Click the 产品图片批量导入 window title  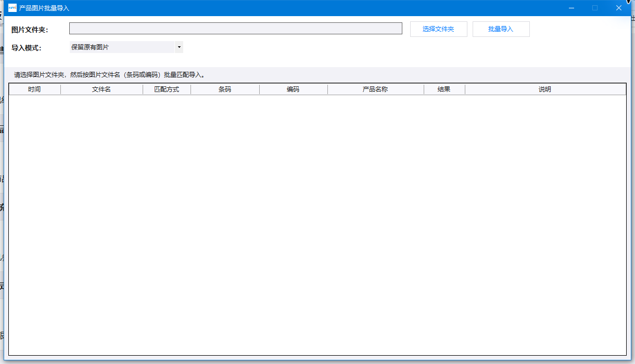(x=44, y=8)
